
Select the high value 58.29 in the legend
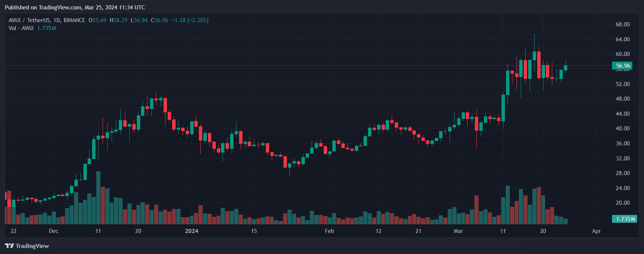tap(120, 20)
